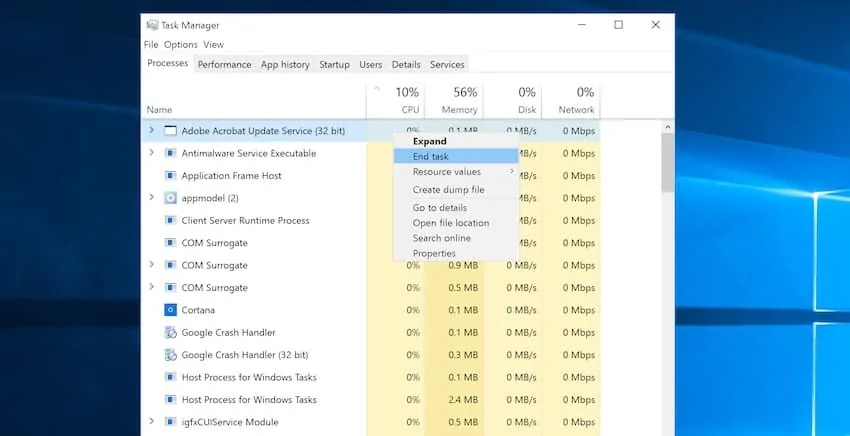Select the Client Server Runtime Process text
850x436 pixels.
coord(246,220)
